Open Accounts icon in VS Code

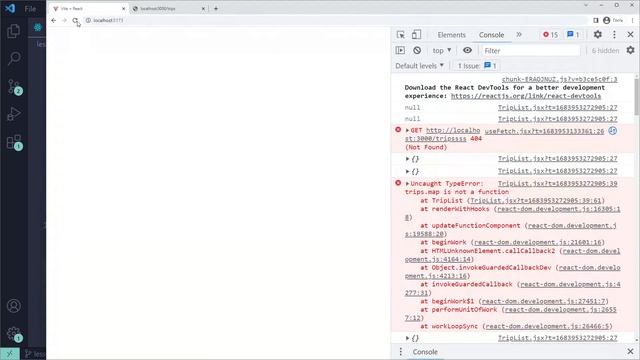pos(14,306)
